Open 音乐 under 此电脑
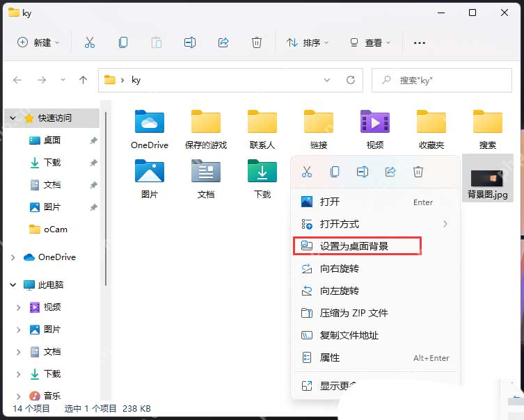The height and width of the screenshot is (420, 524). click(45, 396)
